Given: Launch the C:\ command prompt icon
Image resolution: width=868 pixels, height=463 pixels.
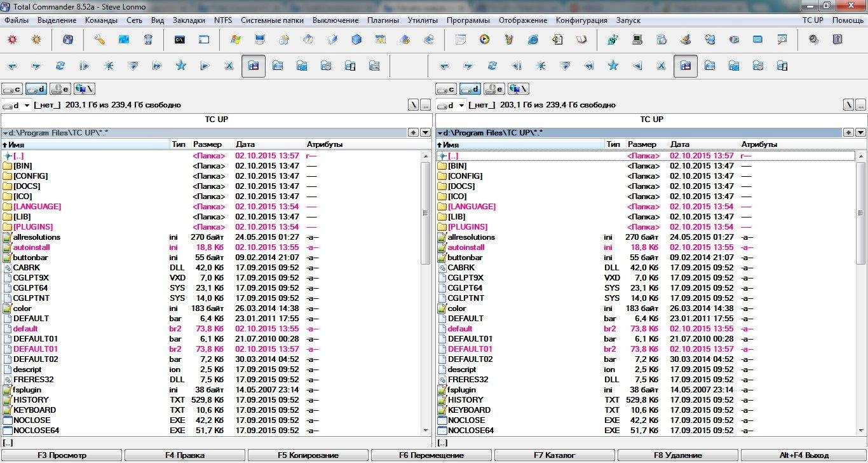Looking at the screenshot, I should point(180,39).
